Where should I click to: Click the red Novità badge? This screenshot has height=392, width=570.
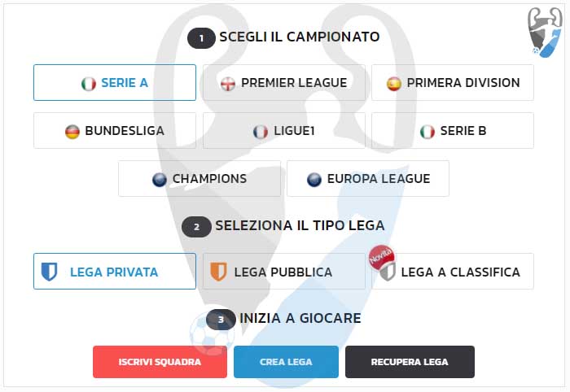tap(380, 256)
